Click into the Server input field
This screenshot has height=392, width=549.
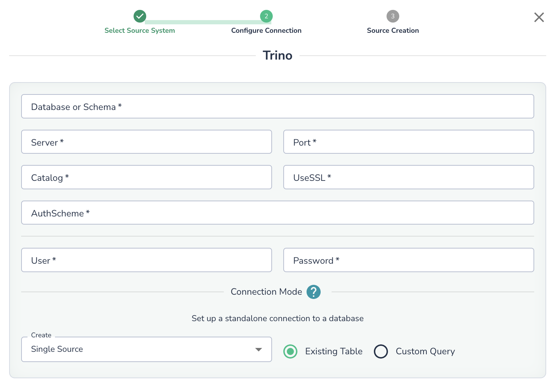tap(147, 142)
